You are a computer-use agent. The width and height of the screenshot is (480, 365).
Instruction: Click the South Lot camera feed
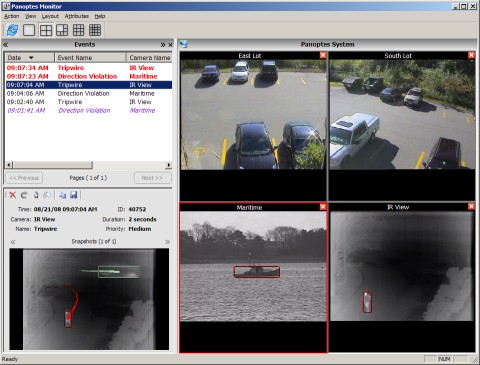pos(402,114)
